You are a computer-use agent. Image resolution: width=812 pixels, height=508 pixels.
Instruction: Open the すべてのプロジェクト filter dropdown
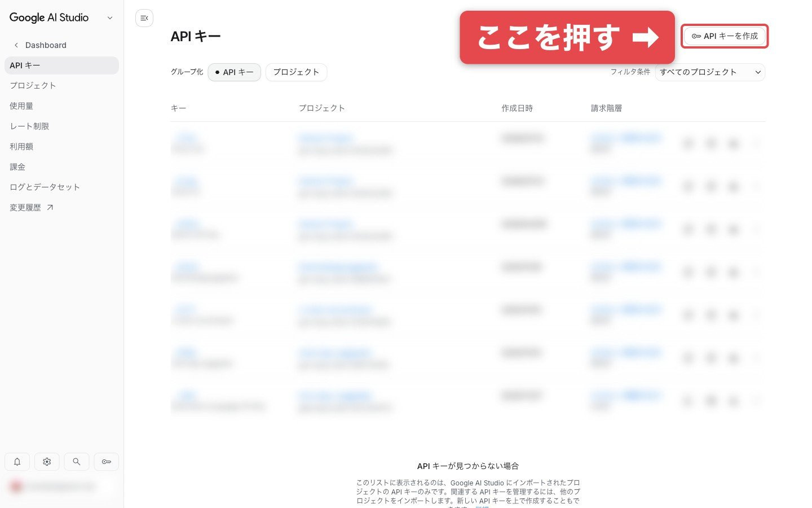[x=710, y=72]
